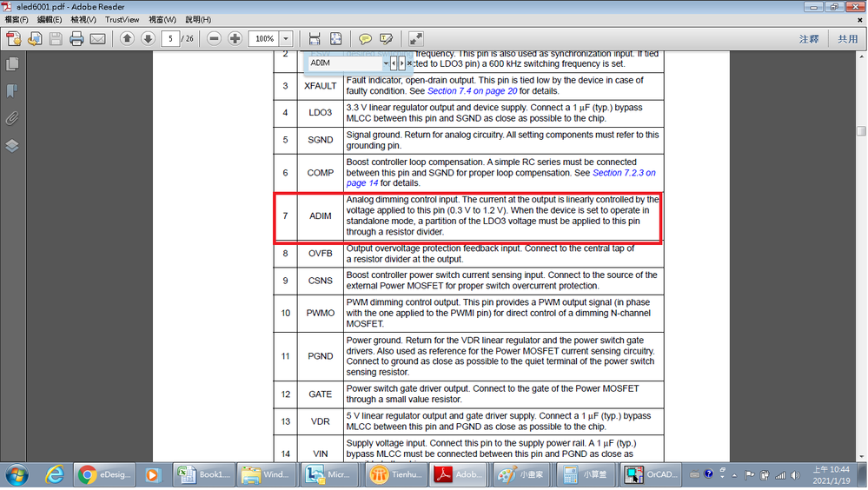Click the VDR pin name cell
868x490 pixels.
[x=320, y=421]
